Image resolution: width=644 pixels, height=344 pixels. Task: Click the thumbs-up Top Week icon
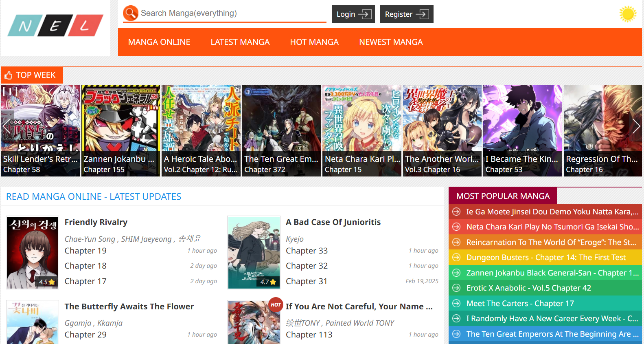[x=9, y=75]
